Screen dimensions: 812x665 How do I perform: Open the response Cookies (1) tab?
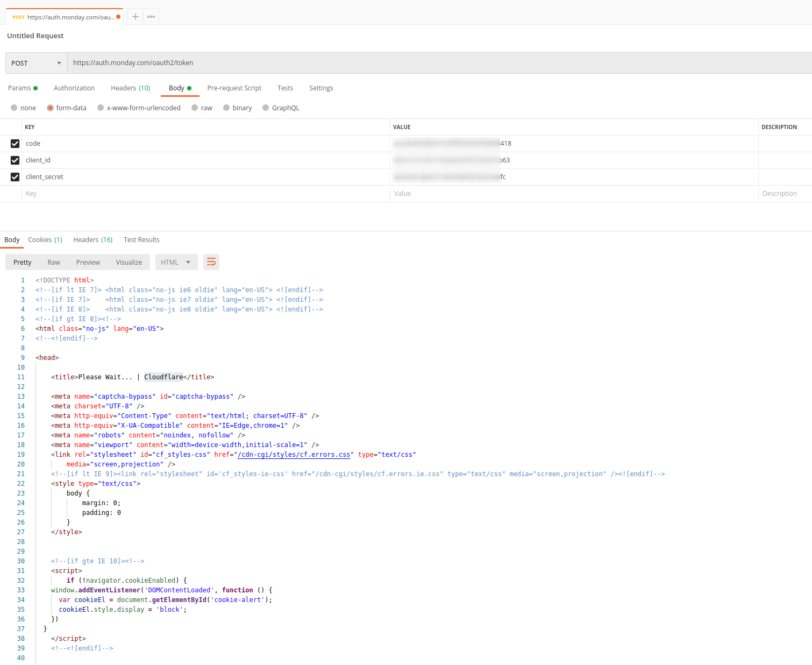point(45,240)
